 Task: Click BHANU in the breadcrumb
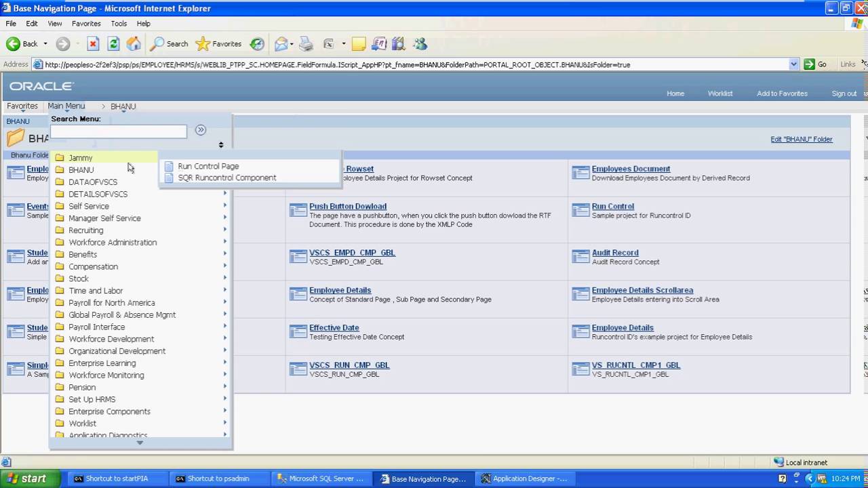click(123, 106)
